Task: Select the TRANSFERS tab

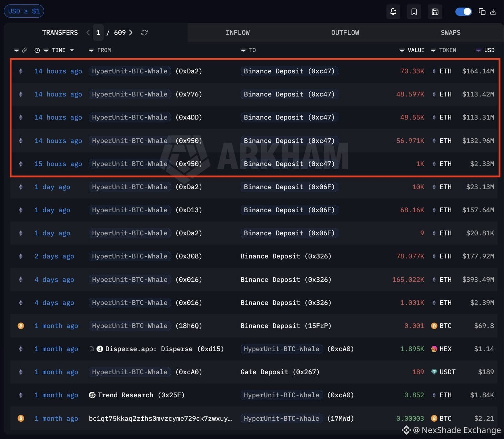Action: [x=60, y=32]
